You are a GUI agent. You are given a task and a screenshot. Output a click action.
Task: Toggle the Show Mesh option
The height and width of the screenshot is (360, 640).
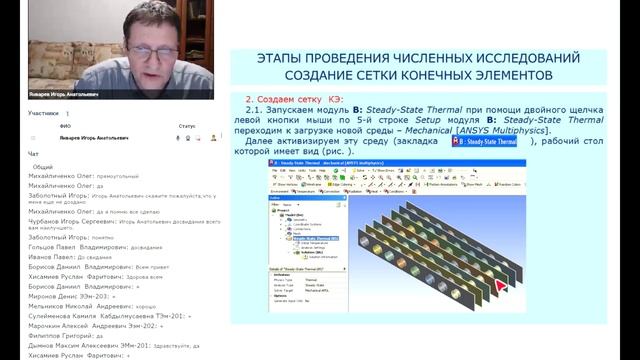[x=472, y=184]
